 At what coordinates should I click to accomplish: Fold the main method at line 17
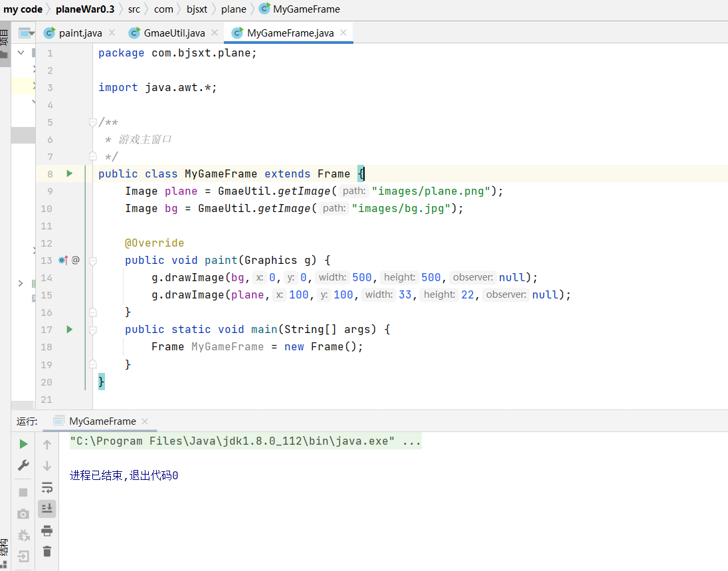point(93,330)
